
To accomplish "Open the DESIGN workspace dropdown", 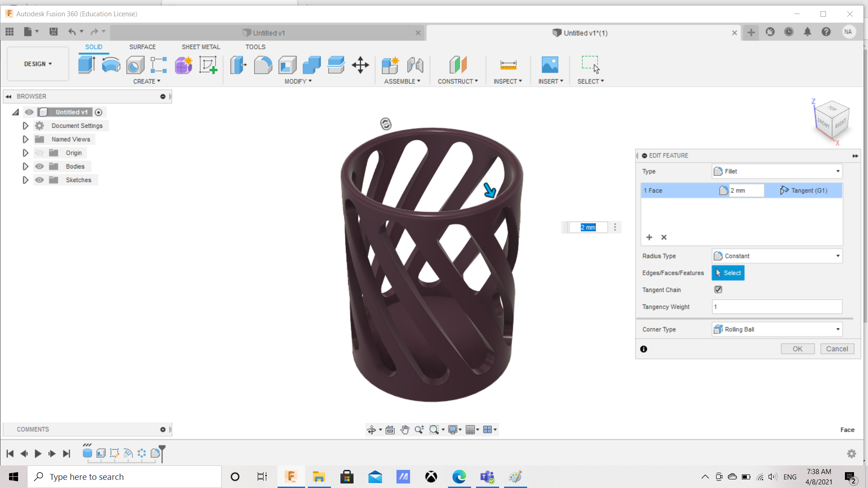I will pos(38,64).
